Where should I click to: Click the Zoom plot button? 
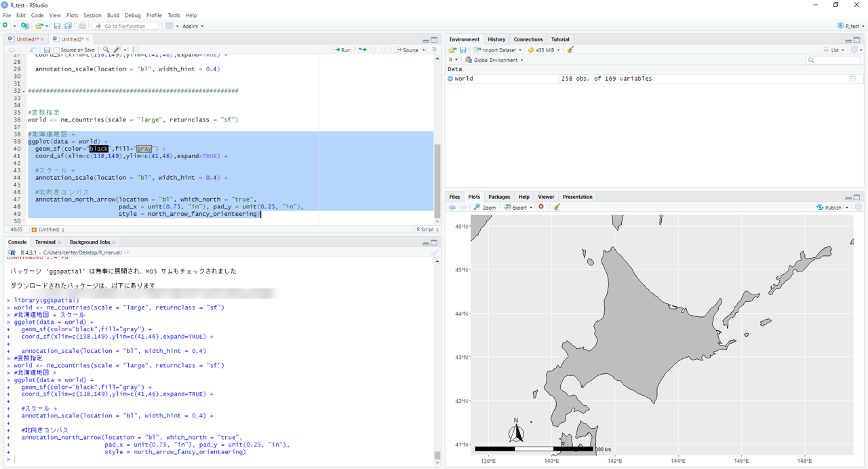pos(485,207)
